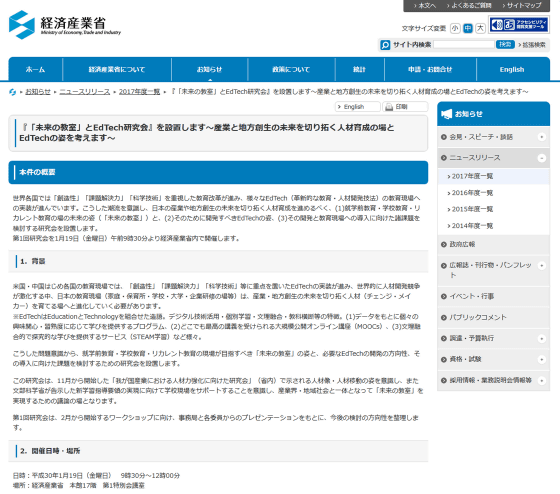Click the 検索 search button
The image size is (560, 494).
505,44
